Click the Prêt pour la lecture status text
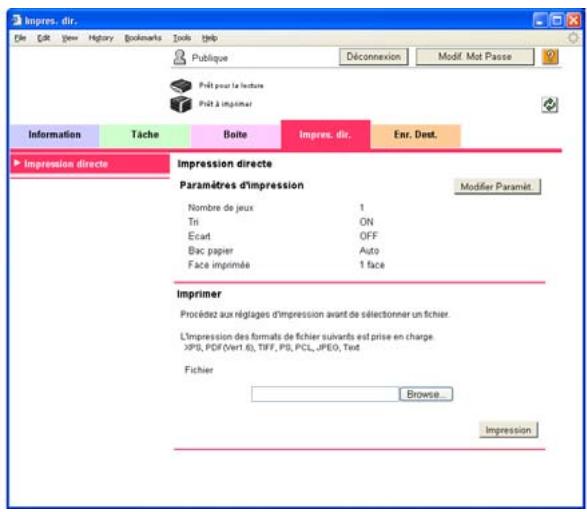587x512 pixels. (x=231, y=86)
